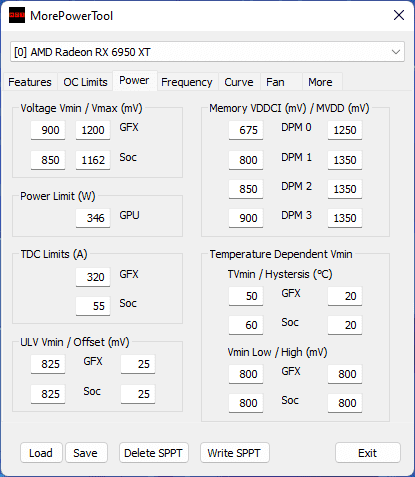Edit the DPM 1 VDDCI field 800
415x477 pixels.
(x=246, y=160)
